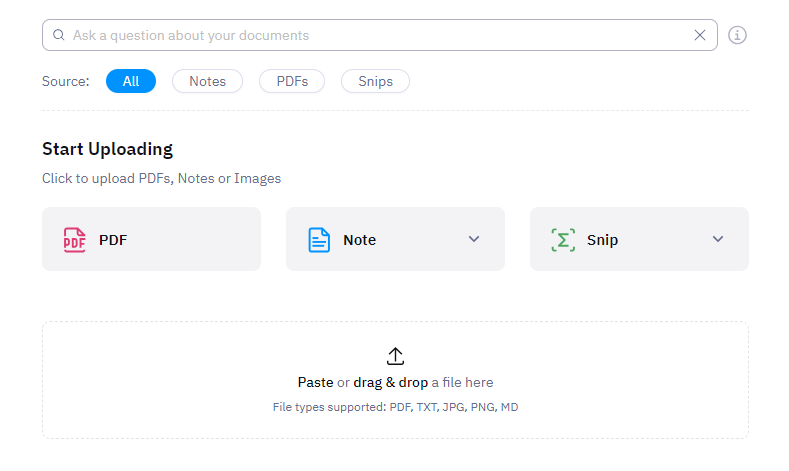This screenshot has height=471, width=789.
Task: Expand the Snip dropdown chevron
Action: click(717, 239)
